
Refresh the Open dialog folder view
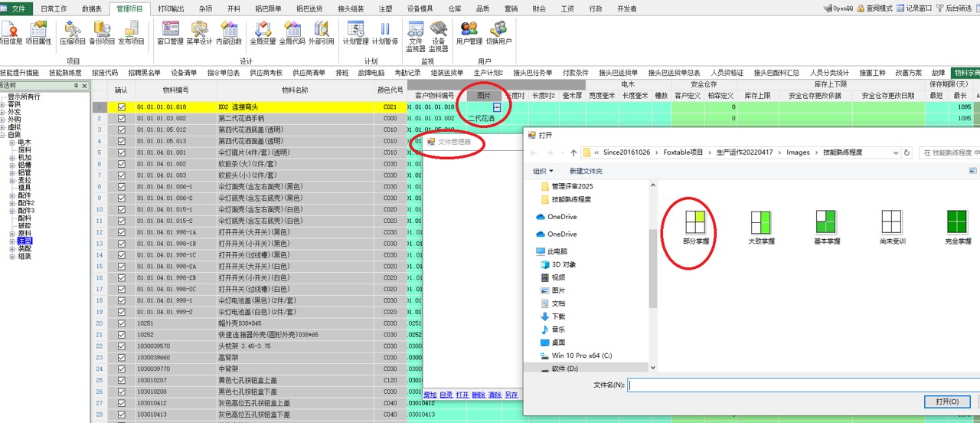point(907,152)
